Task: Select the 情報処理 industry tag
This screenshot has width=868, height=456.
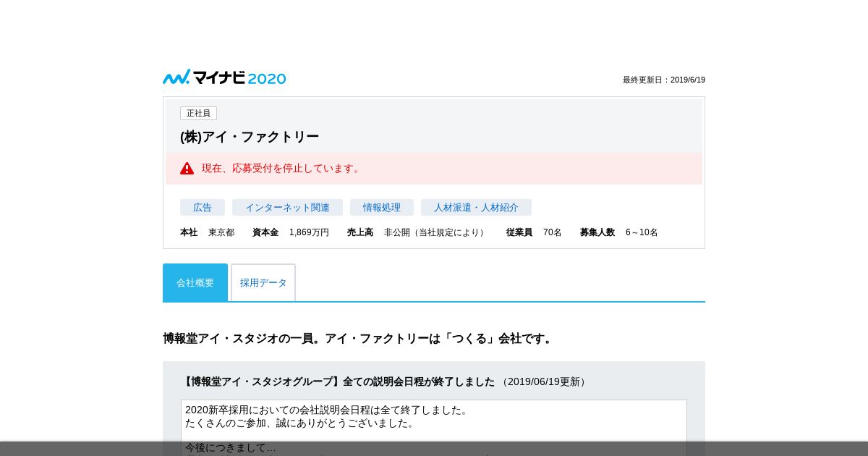Action: click(x=382, y=207)
